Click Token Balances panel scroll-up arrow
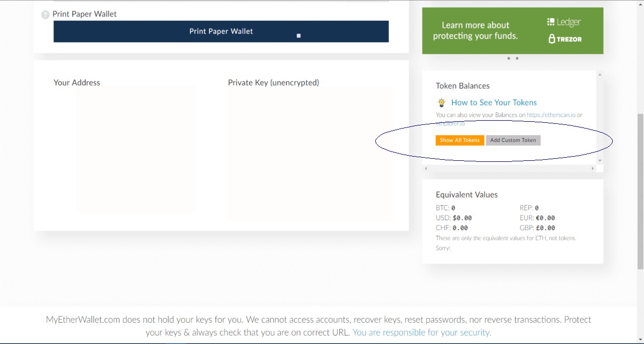Image resolution: width=644 pixels, height=344 pixels. tap(600, 74)
